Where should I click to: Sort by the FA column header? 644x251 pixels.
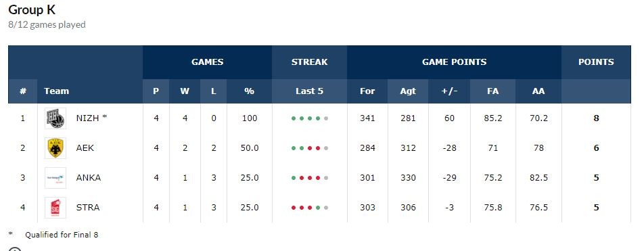(493, 91)
